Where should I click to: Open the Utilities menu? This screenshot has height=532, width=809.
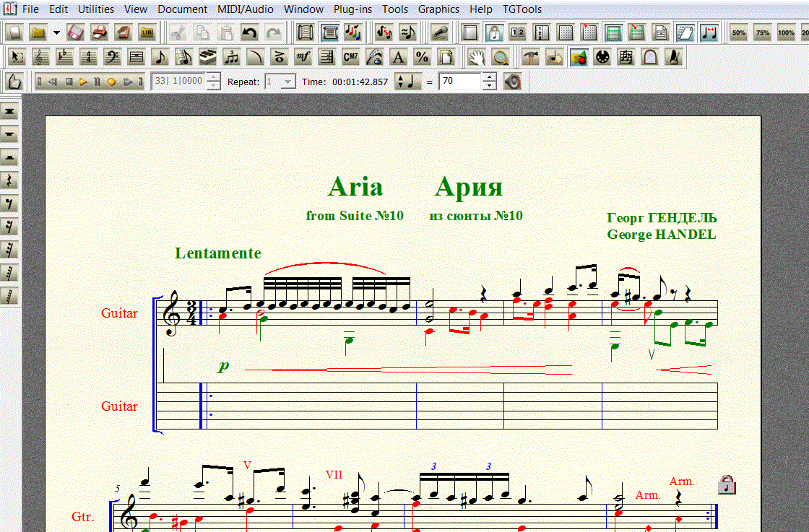(96, 9)
